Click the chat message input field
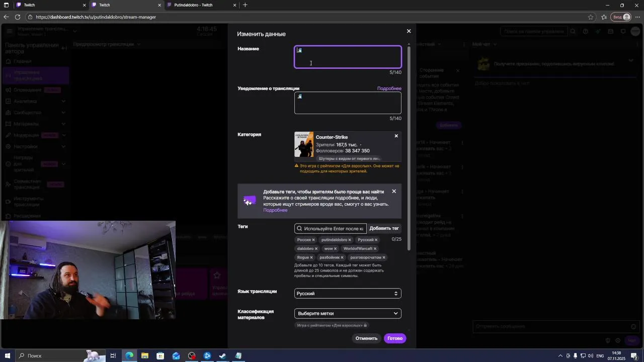 coord(555,326)
